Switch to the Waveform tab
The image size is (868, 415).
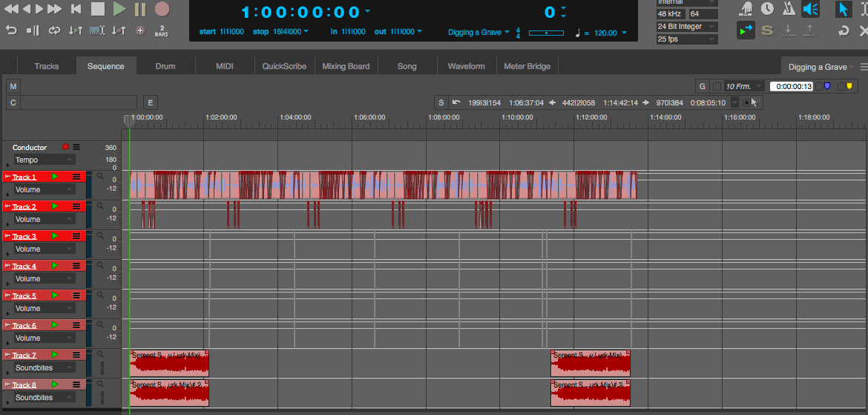click(x=466, y=66)
